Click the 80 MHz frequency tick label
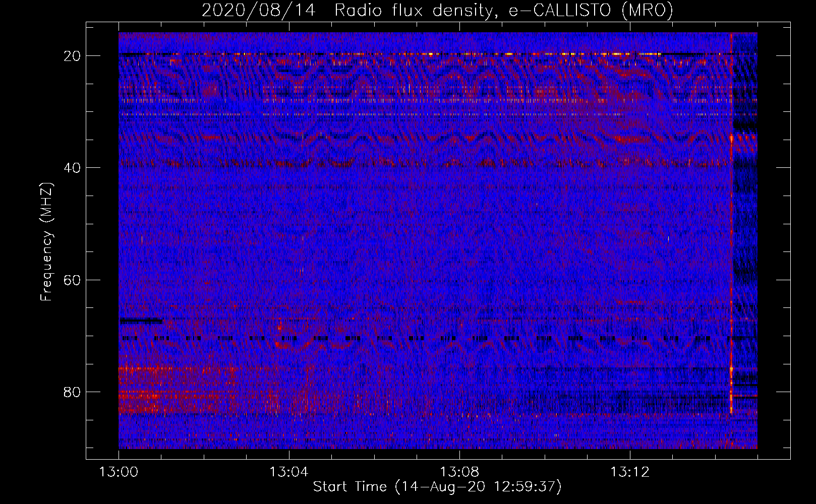The width and height of the screenshot is (816, 504). point(73,392)
